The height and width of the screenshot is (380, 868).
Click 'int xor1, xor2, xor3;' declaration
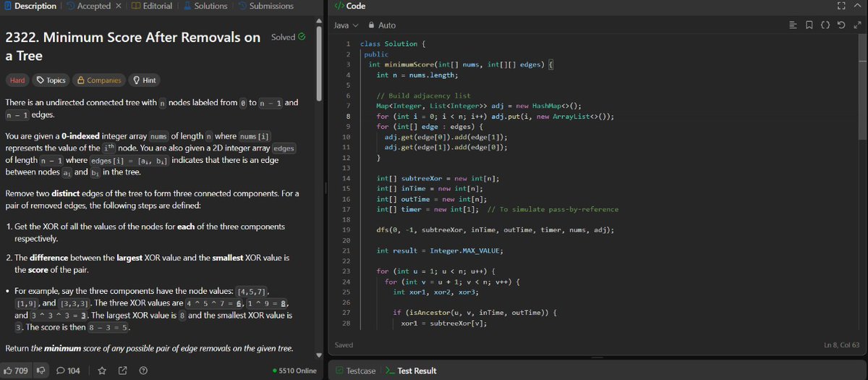point(436,292)
